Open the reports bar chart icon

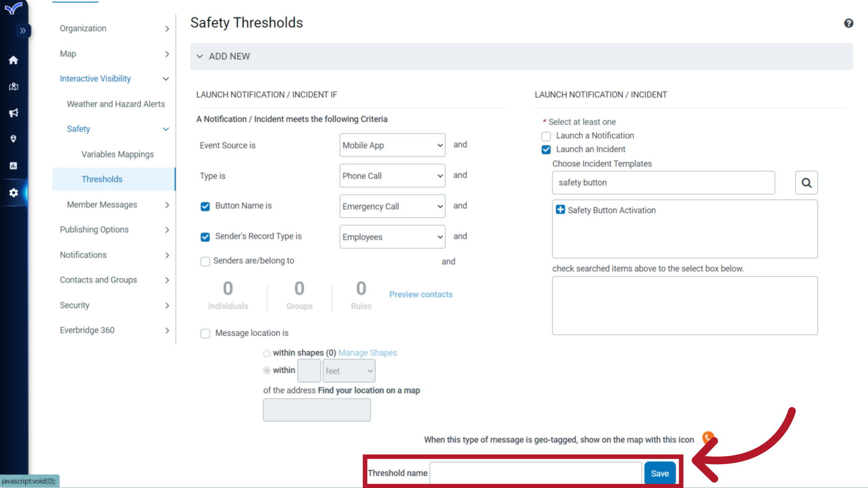(x=14, y=165)
